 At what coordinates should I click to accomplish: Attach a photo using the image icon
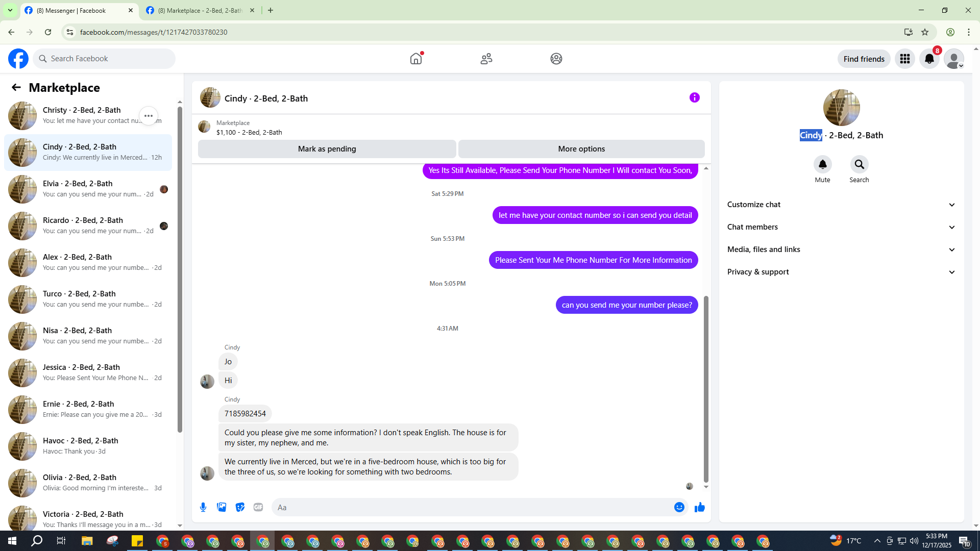pos(222,507)
